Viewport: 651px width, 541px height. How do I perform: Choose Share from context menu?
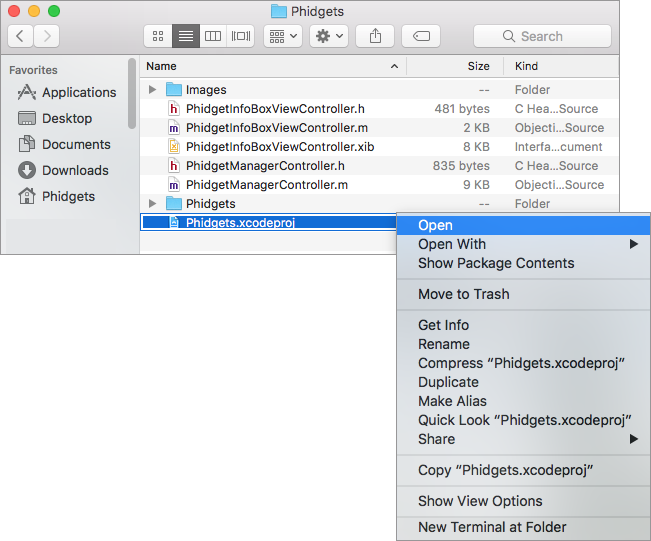[524, 439]
